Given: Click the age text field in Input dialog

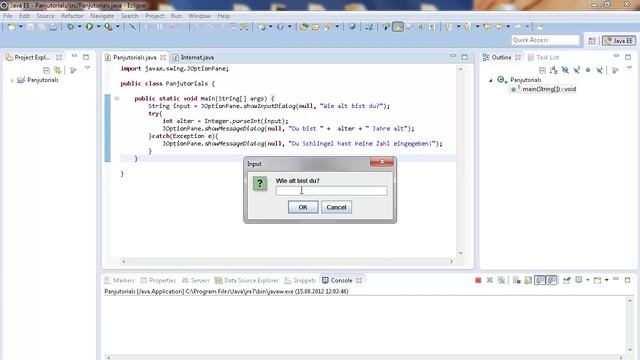Looking at the screenshot, I should point(331,191).
